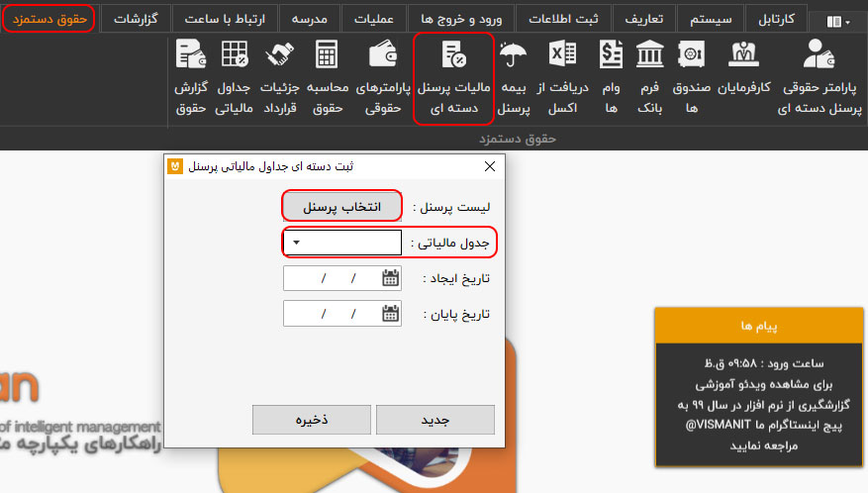Switch to مدرسه tab
Viewport: 868px width, 493px height.
(310, 19)
